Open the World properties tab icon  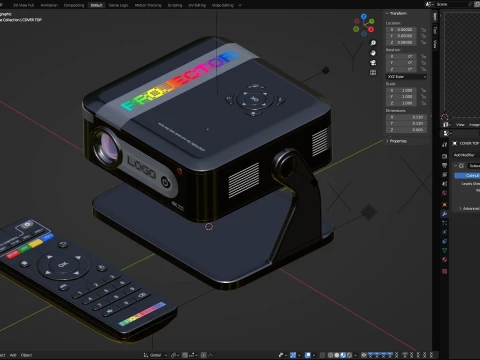(444, 193)
